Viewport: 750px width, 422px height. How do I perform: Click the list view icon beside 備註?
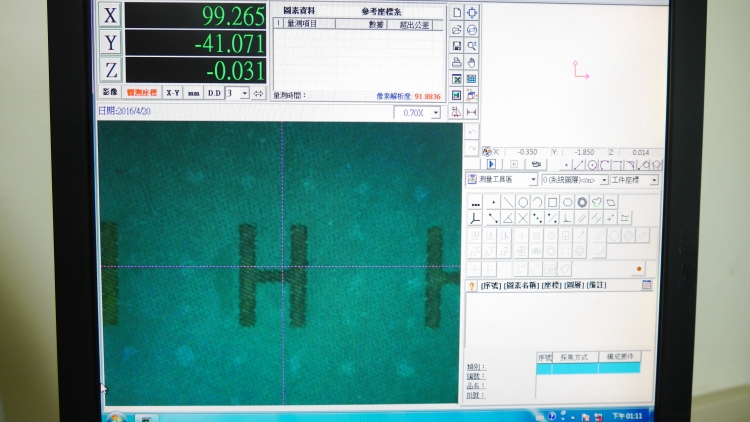click(x=647, y=285)
